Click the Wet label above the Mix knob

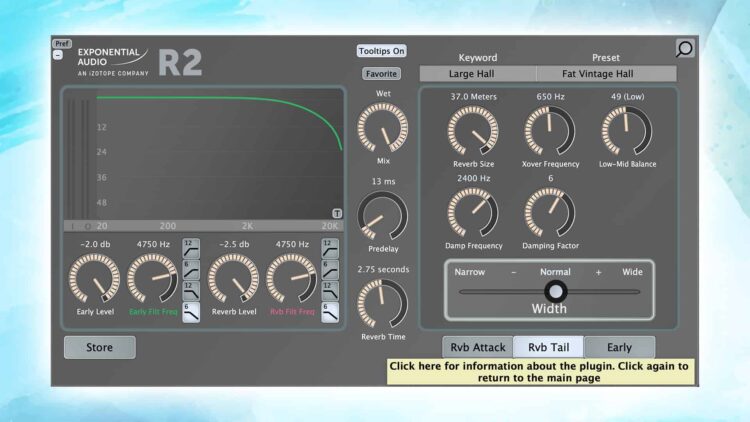[x=383, y=94]
